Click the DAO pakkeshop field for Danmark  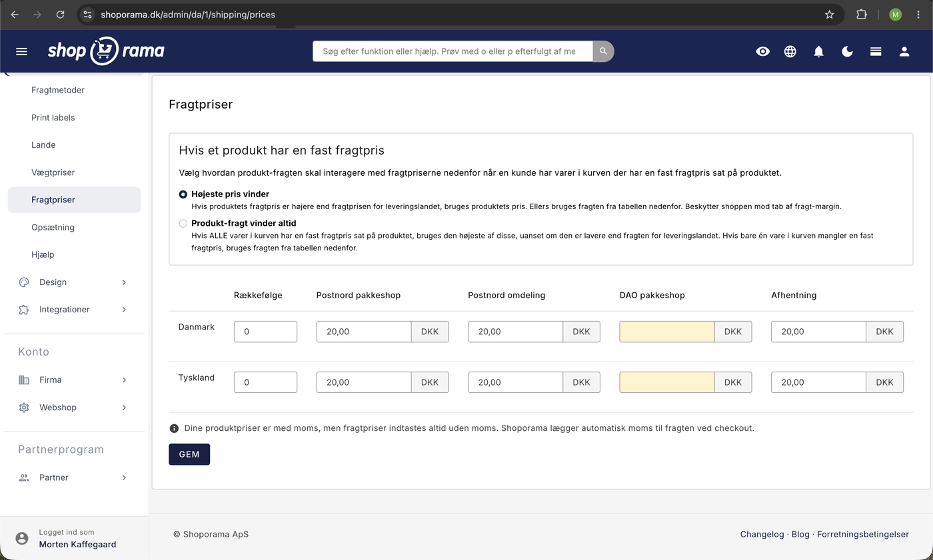(667, 332)
